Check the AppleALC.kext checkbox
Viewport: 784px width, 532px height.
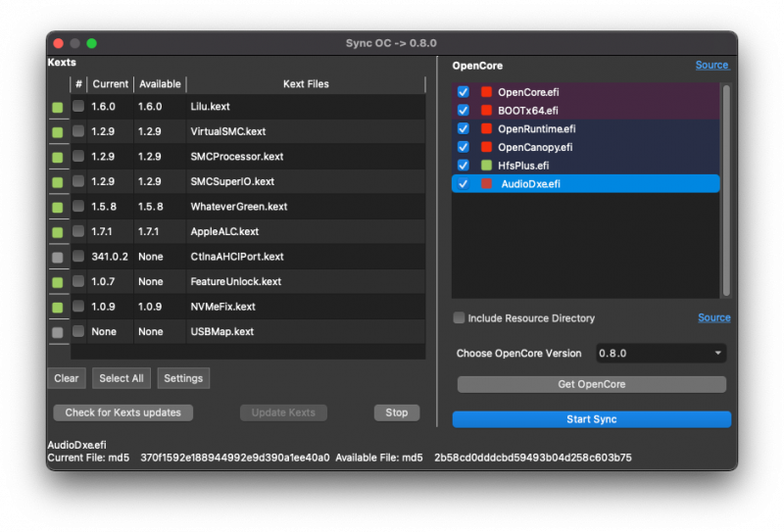(78, 231)
